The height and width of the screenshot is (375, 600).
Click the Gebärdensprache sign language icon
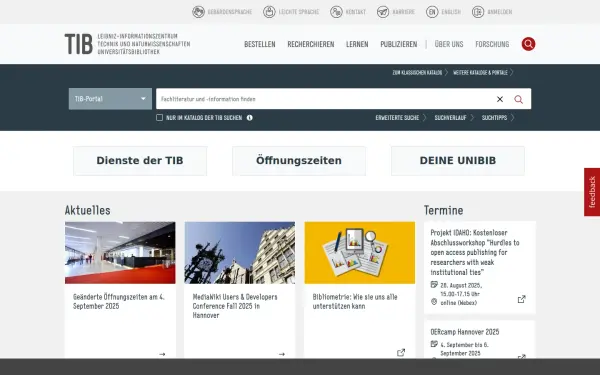click(198, 12)
